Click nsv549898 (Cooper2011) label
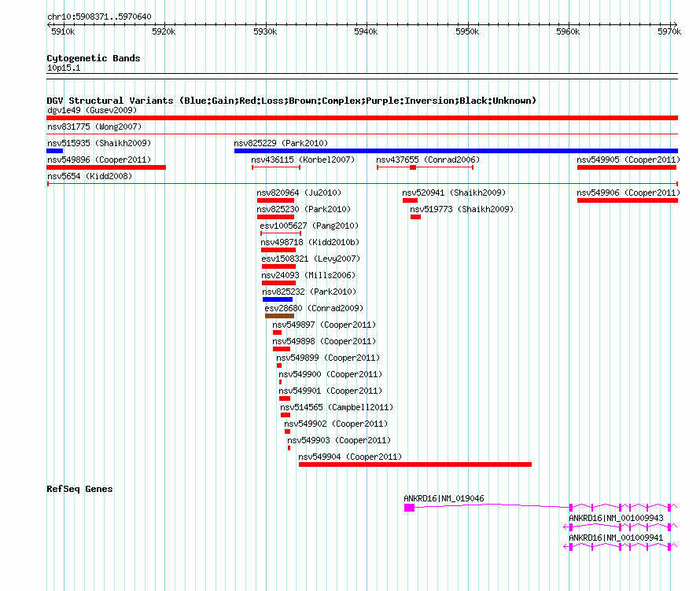This screenshot has width=700, height=591. [324, 341]
